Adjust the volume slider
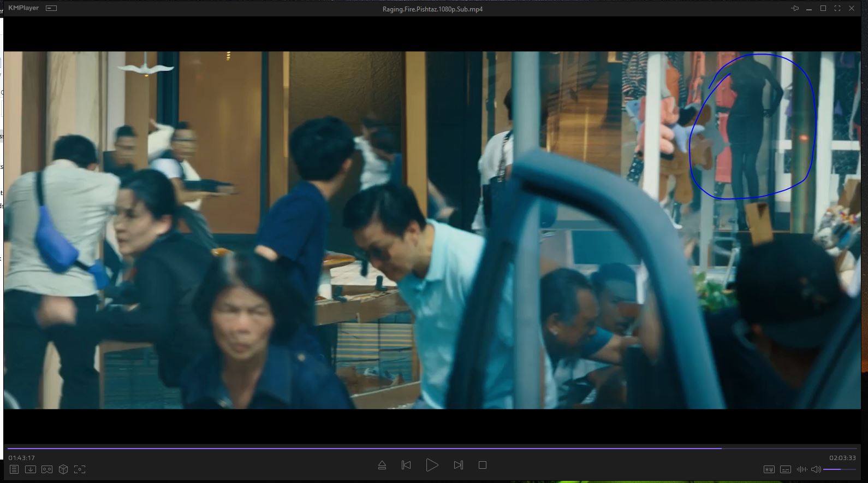Screen dimensions: 868x483 coord(840,469)
